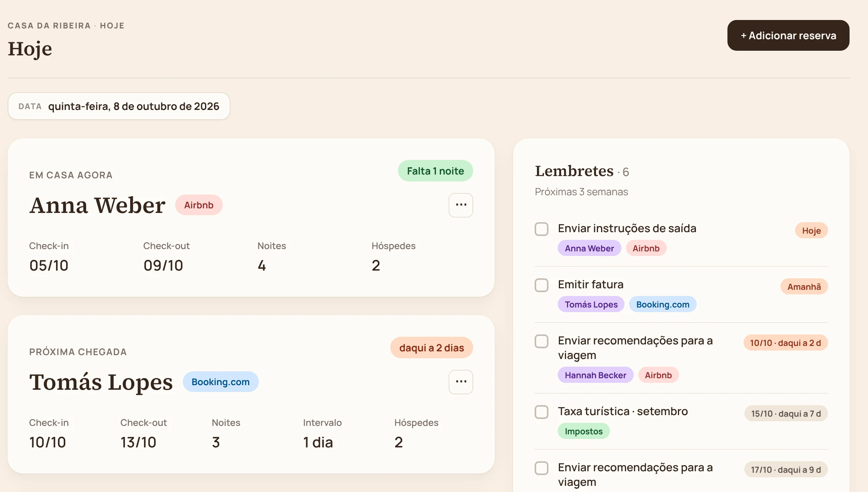Image resolution: width=868 pixels, height=492 pixels.
Task: Open the more-options menu on Anna Weber's card
Action: click(461, 205)
